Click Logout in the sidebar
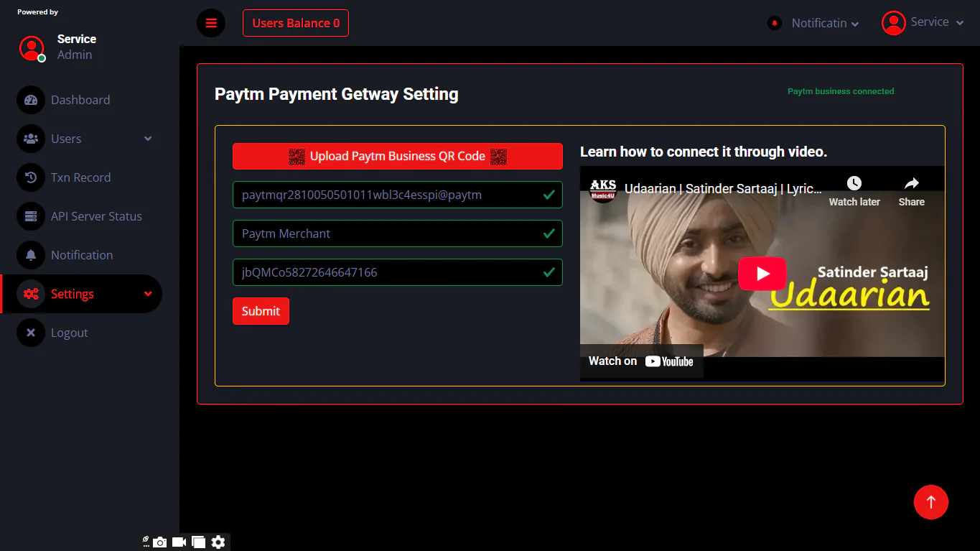 [70, 333]
